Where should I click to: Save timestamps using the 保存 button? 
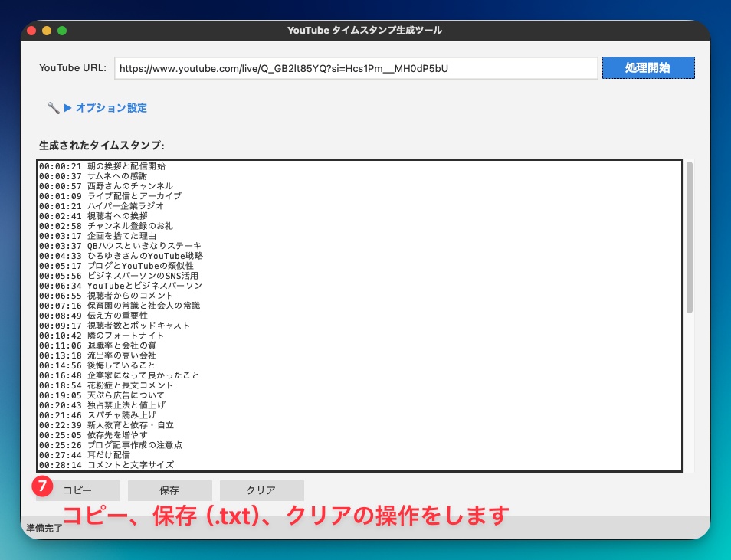click(x=169, y=490)
